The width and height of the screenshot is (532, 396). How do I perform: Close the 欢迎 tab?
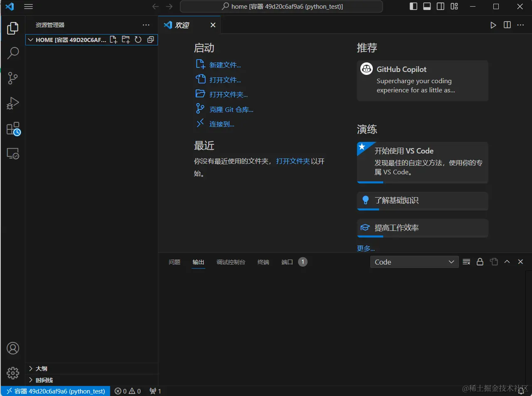coord(213,25)
